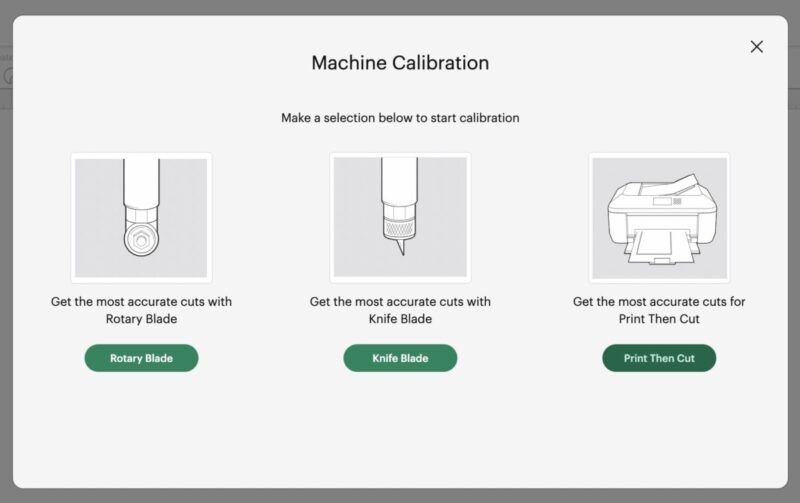Click the Rotary Blade green button
Screen dimensions: 800x503
point(141,358)
